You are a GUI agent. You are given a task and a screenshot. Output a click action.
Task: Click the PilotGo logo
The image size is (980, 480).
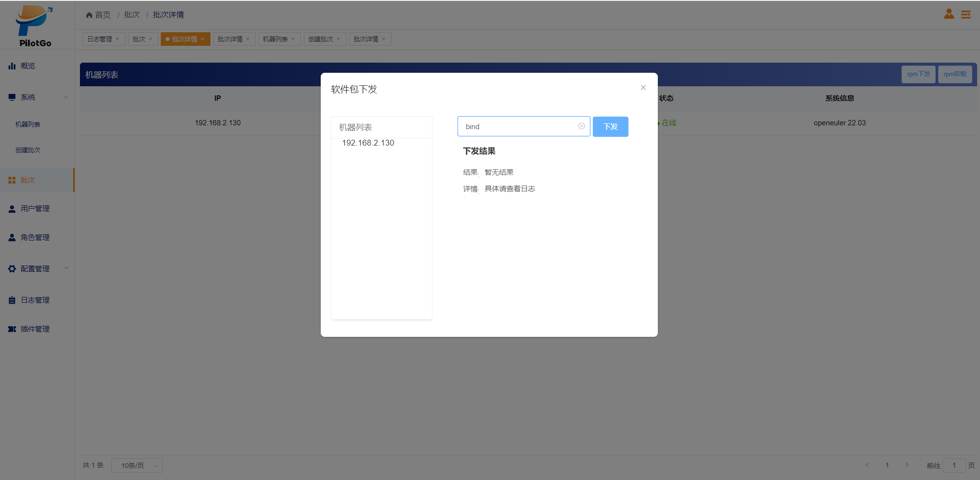[x=35, y=26]
